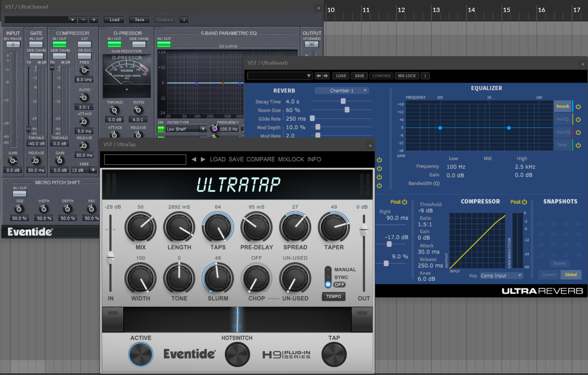Click the XFORMER icon in UltraChannel output section
This screenshot has height=375, width=588.
[312, 44]
